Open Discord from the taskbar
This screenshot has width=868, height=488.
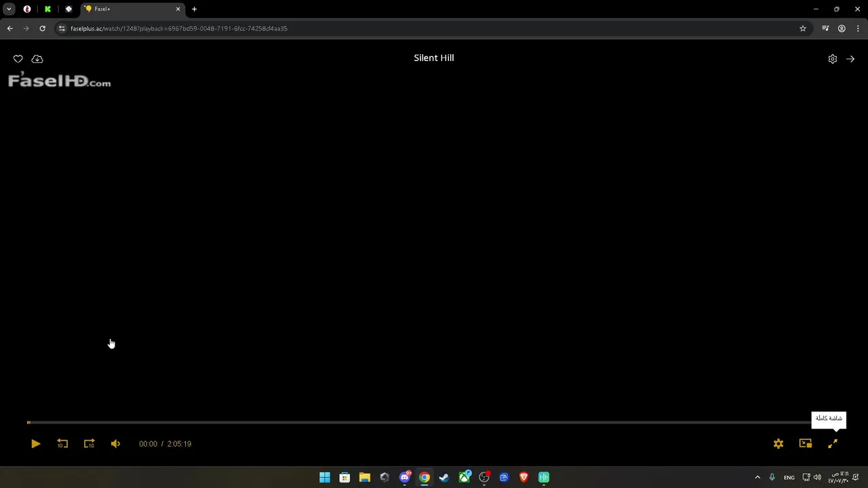pyautogui.click(x=405, y=477)
